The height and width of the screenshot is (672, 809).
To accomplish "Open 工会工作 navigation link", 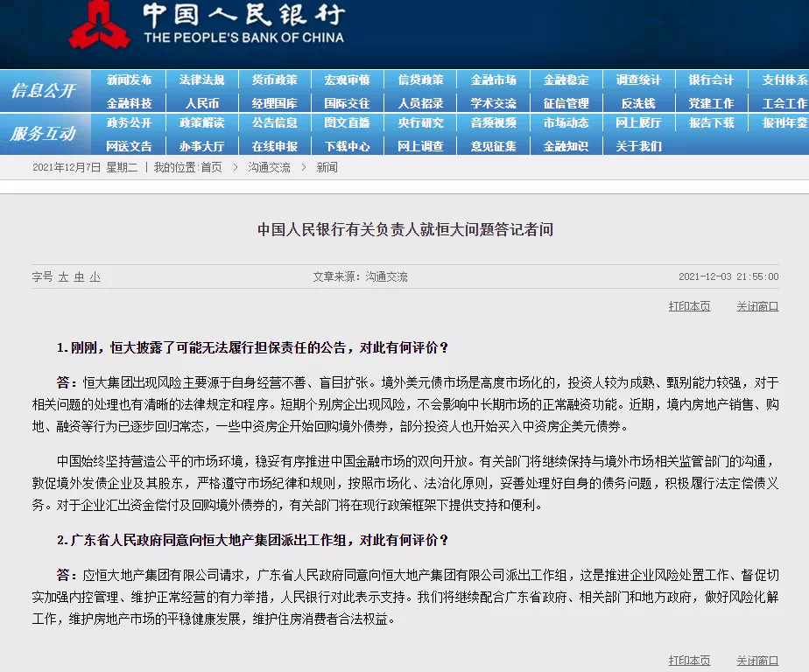I will pyautogui.click(x=785, y=103).
